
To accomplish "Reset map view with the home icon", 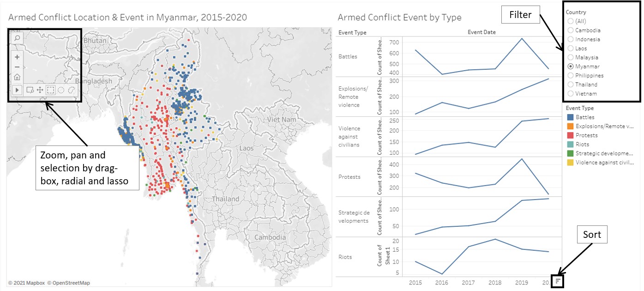I will [x=17, y=77].
